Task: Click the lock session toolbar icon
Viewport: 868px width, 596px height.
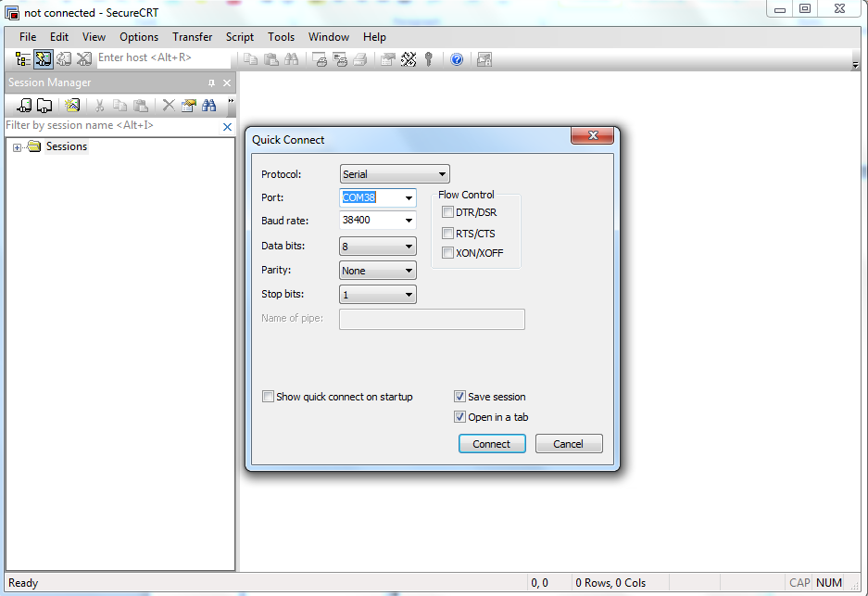Action: (x=484, y=59)
